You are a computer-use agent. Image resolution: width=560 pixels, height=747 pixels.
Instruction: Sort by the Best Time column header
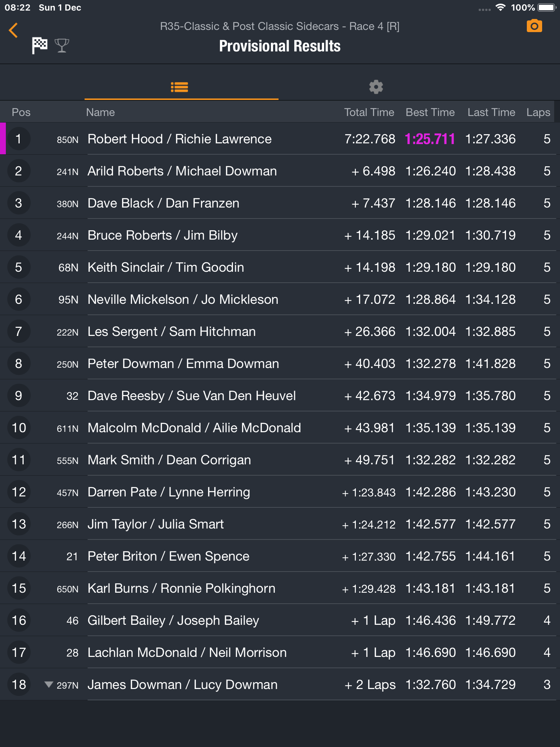click(430, 112)
